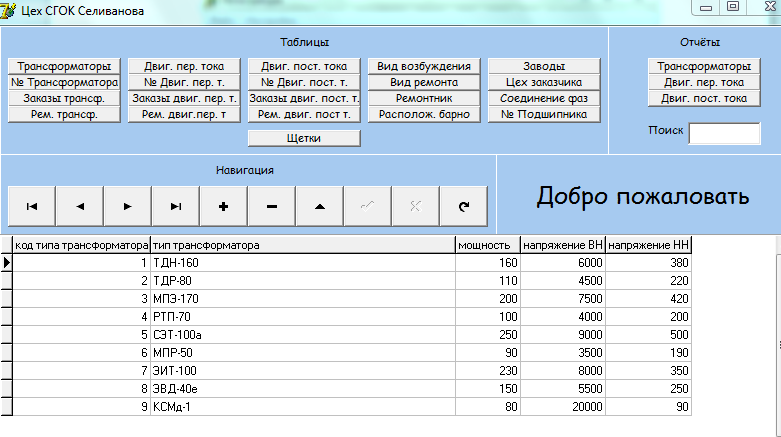
Task: Click the Поиск search field
Action: tap(725, 134)
